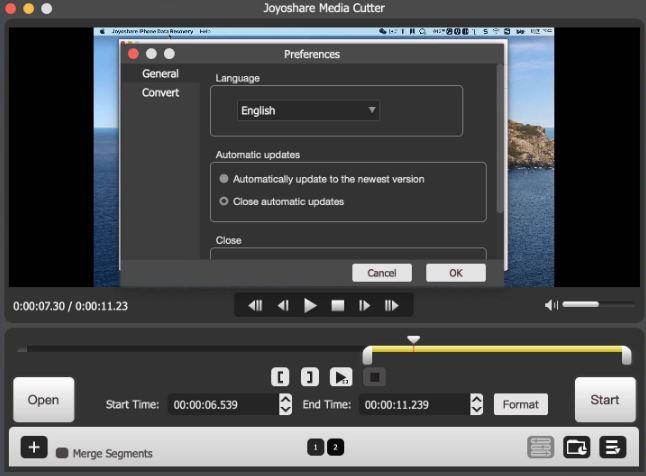
Task: Open English language dropdown in preview
Action: click(308, 110)
